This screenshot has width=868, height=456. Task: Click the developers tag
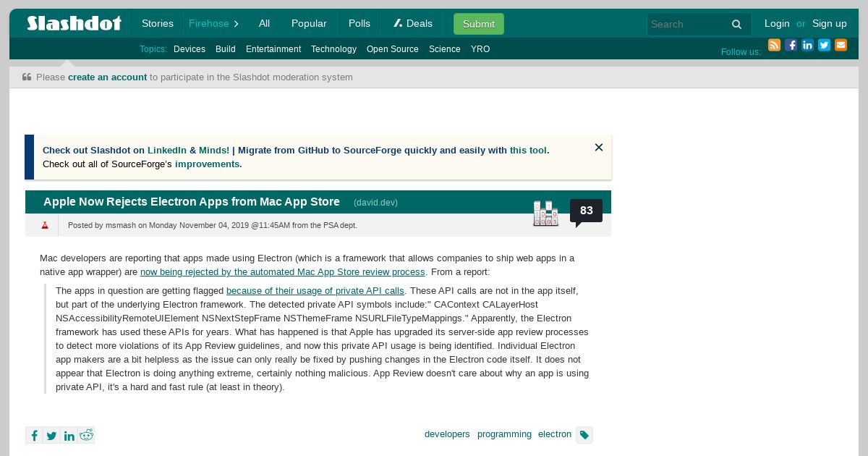coord(447,434)
